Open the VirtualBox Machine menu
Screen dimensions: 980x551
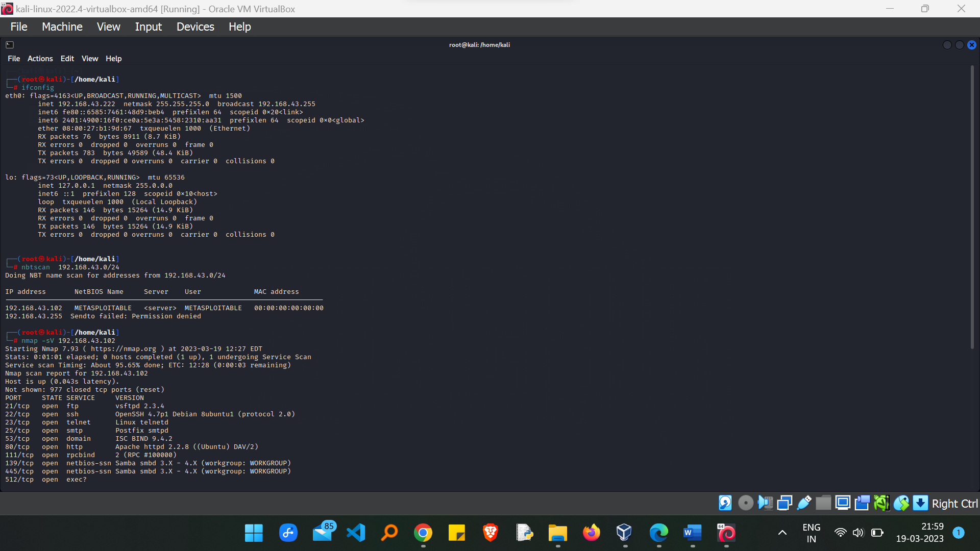click(62, 27)
